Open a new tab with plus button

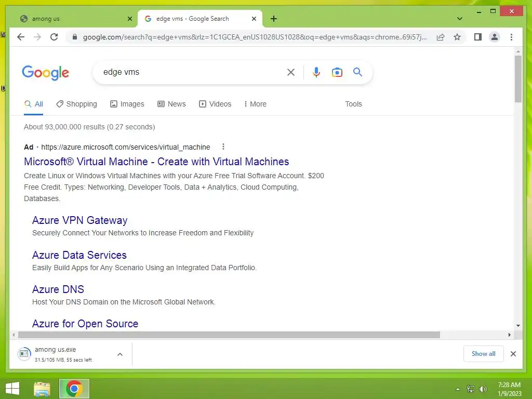click(274, 19)
